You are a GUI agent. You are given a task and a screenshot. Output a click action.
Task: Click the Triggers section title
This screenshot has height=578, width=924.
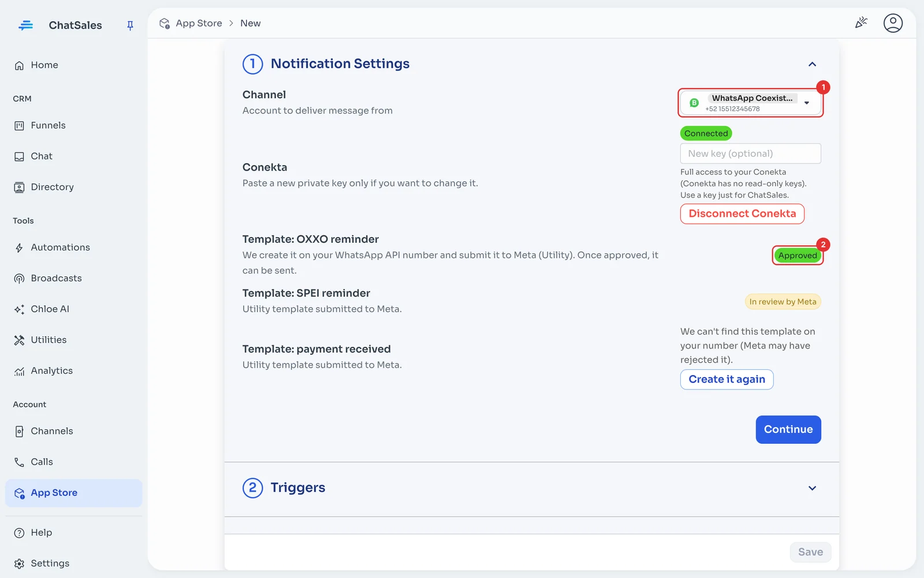298,488
